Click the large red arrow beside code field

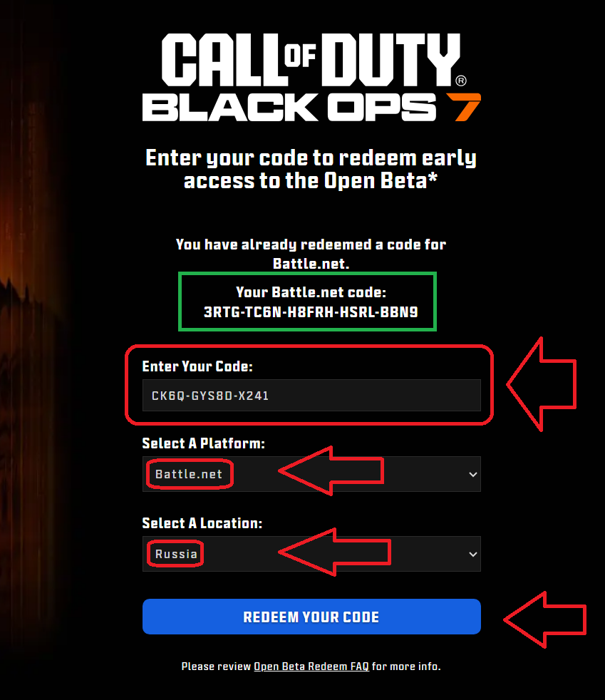(x=541, y=384)
